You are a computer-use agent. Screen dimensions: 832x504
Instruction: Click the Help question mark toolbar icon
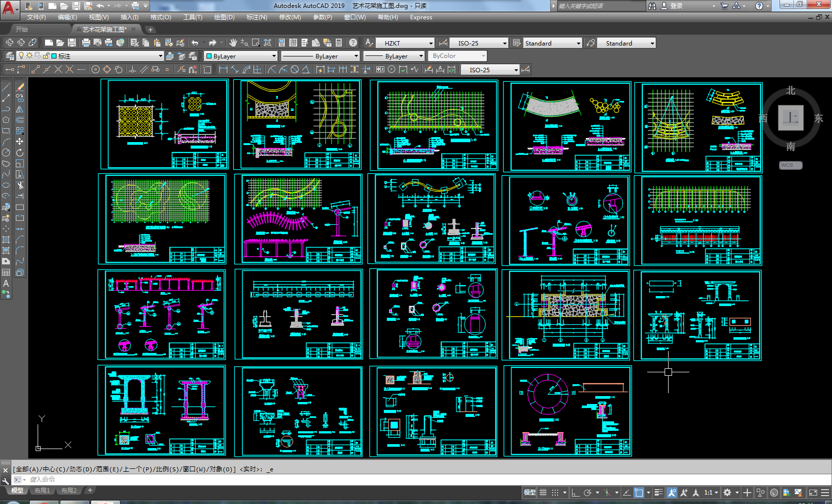click(353, 43)
